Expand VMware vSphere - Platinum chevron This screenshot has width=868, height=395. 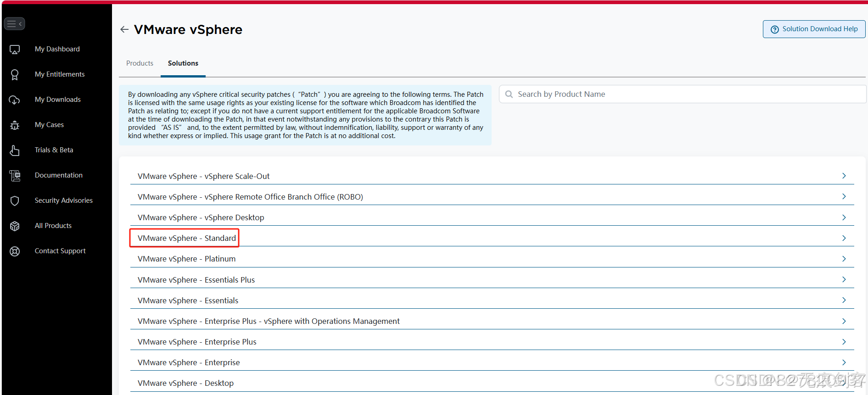(x=844, y=259)
